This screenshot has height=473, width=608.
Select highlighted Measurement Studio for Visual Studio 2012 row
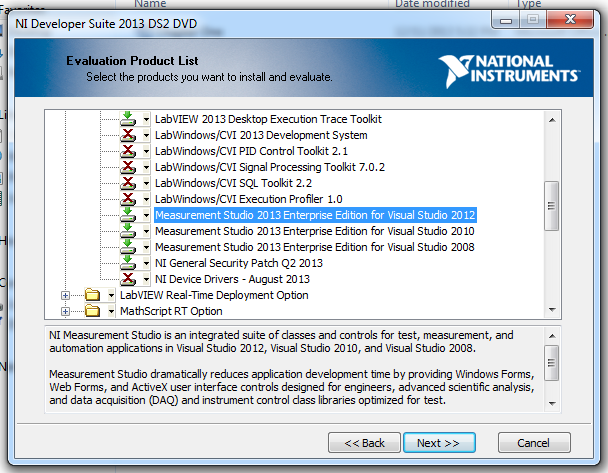coord(315,215)
